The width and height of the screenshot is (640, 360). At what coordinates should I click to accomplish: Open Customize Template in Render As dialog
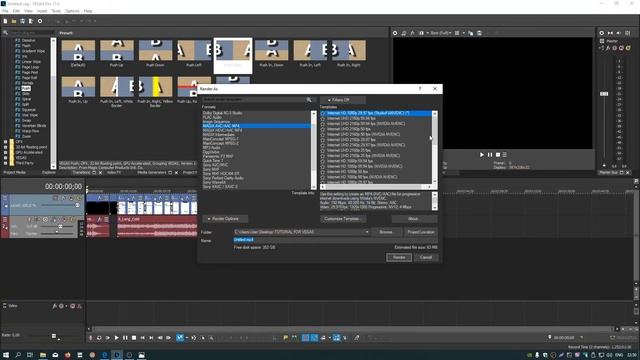pos(342,219)
